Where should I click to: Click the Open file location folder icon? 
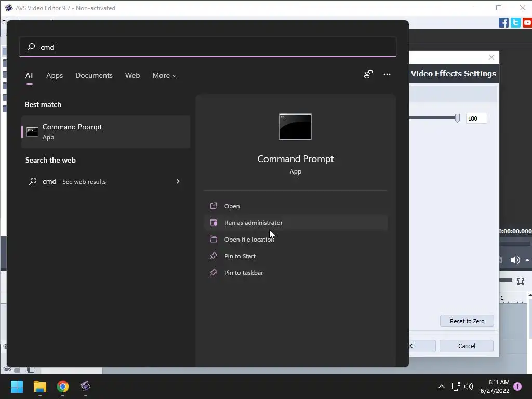click(x=214, y=239)
